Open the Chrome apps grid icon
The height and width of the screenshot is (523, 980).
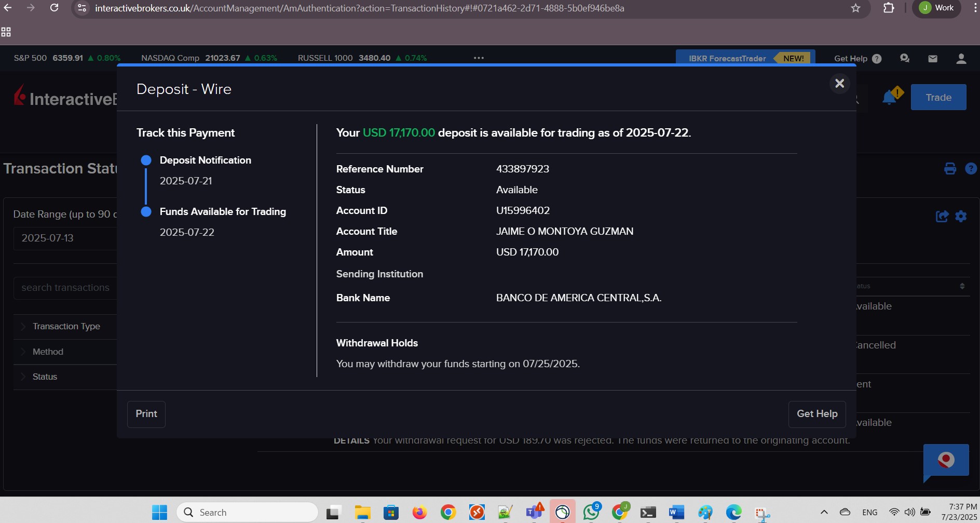click(x=6, y=32)
